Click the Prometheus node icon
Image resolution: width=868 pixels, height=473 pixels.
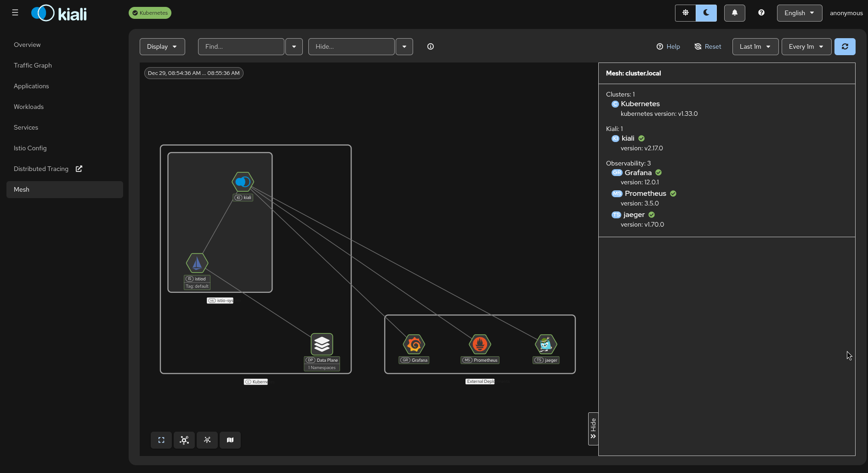tap(480, 344)
